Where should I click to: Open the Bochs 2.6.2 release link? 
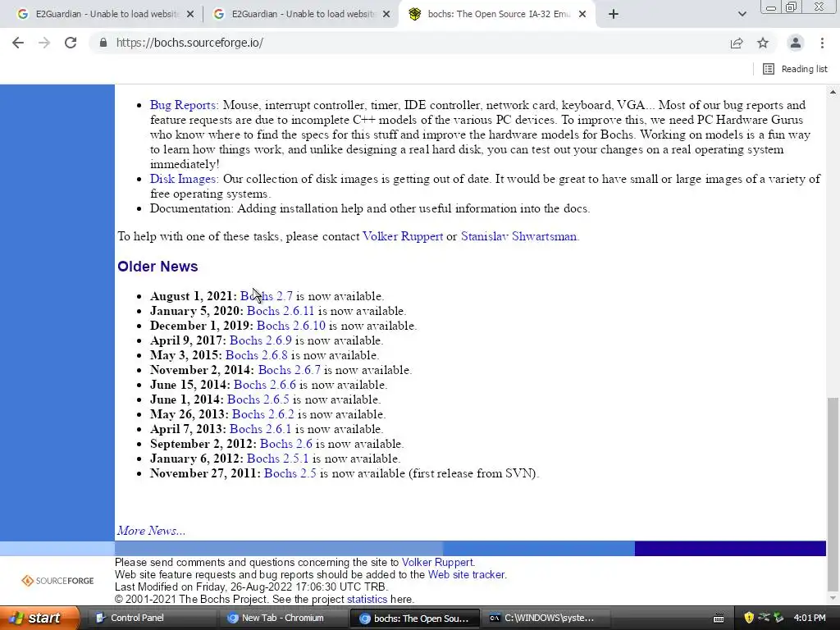263,414
